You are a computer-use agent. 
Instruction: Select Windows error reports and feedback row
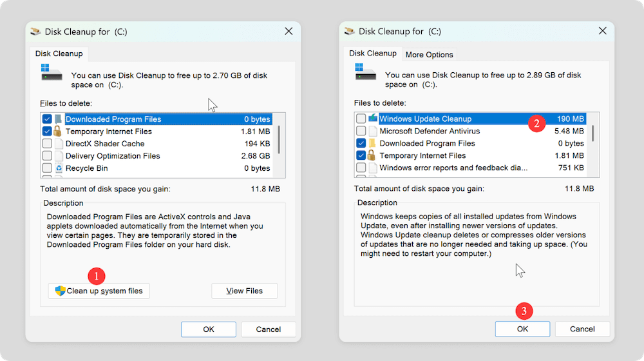pos(470,168)
